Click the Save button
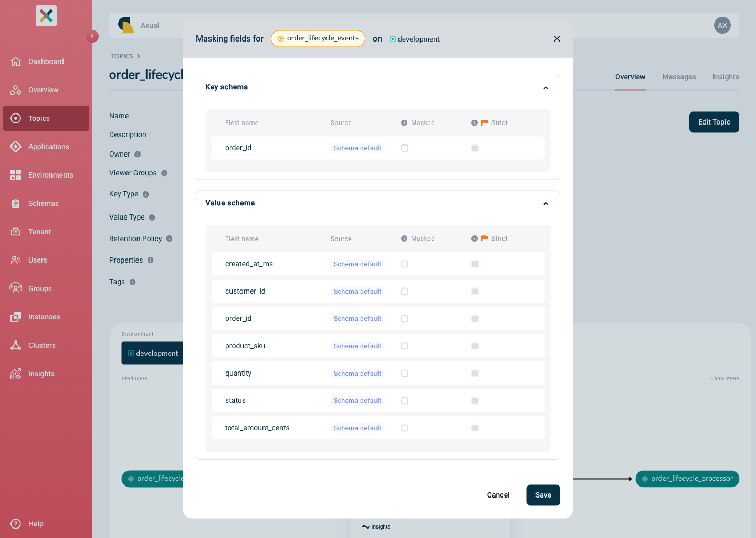This screenshot has width=756, height=538. click(x=543, y=495)
